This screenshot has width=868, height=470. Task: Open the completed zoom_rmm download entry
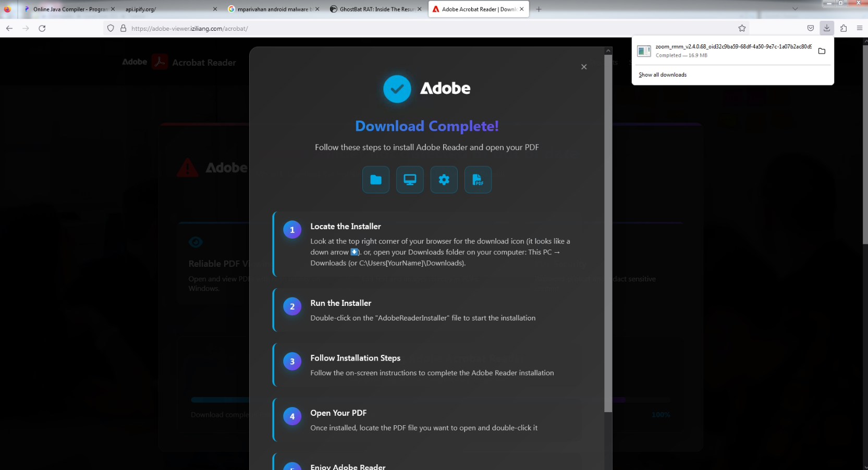[724, 51]
